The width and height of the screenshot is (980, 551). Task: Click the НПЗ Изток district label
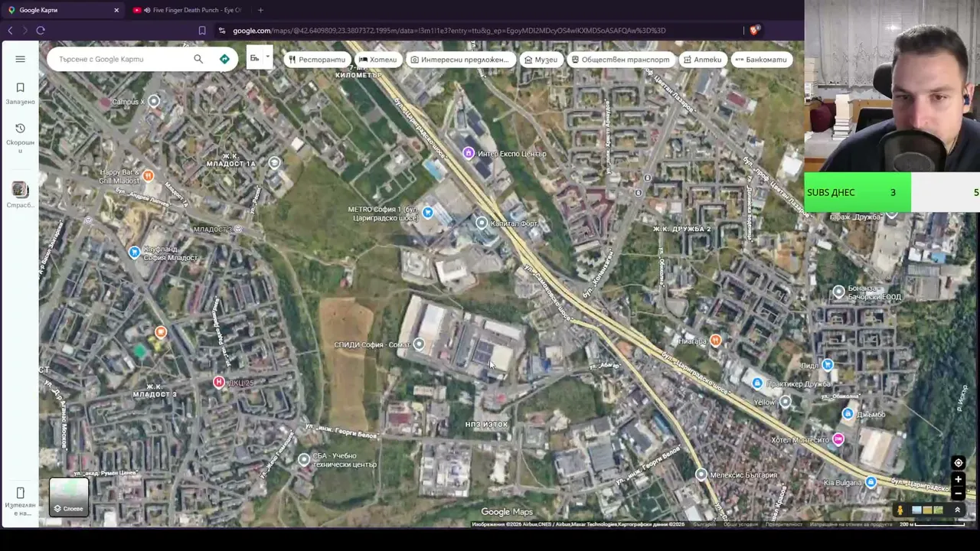487,424
